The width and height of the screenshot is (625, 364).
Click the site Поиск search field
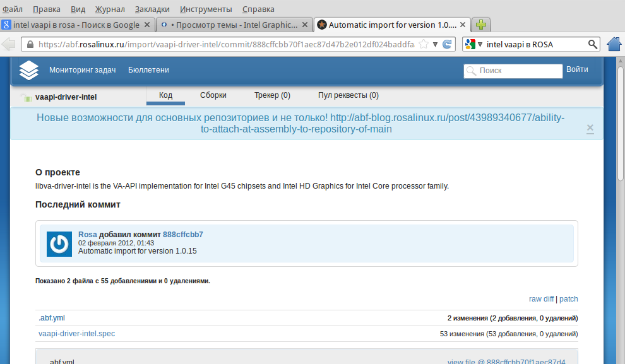513,71
